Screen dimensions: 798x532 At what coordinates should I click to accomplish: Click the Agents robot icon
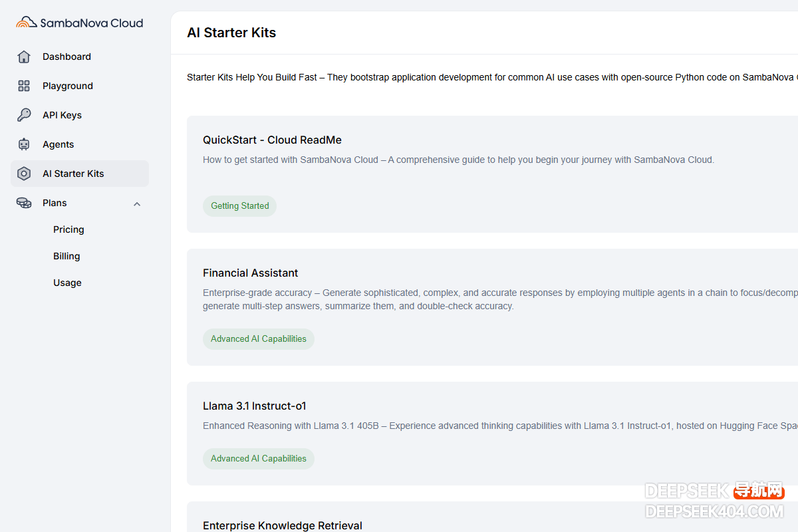[x=24, y=144]
